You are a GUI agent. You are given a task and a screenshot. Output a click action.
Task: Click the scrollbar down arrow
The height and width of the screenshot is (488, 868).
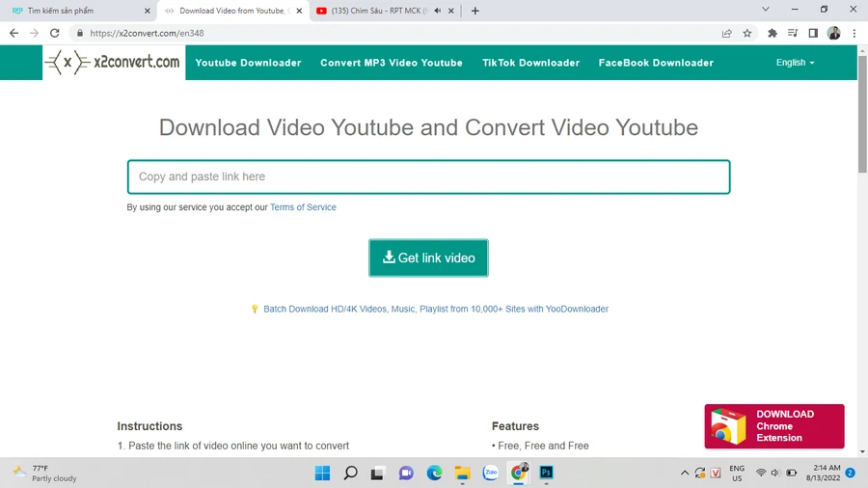click(x=862, y=452)
